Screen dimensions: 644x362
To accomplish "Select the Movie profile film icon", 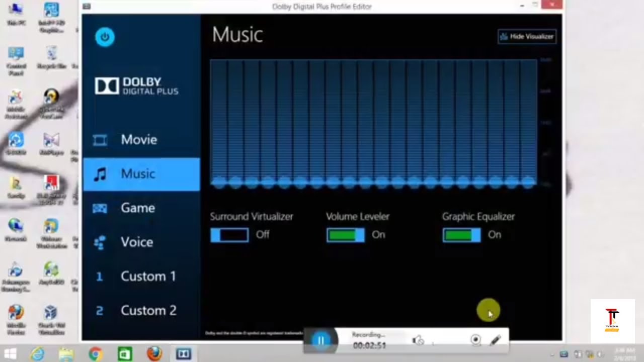I will tap(100, 140).
